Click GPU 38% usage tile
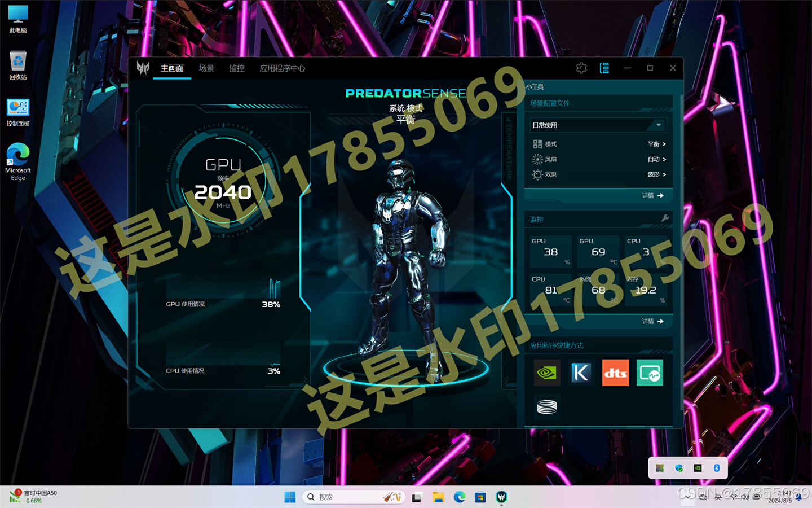Image resolution: width=812 pixels, height=508 pixels. 551,252
